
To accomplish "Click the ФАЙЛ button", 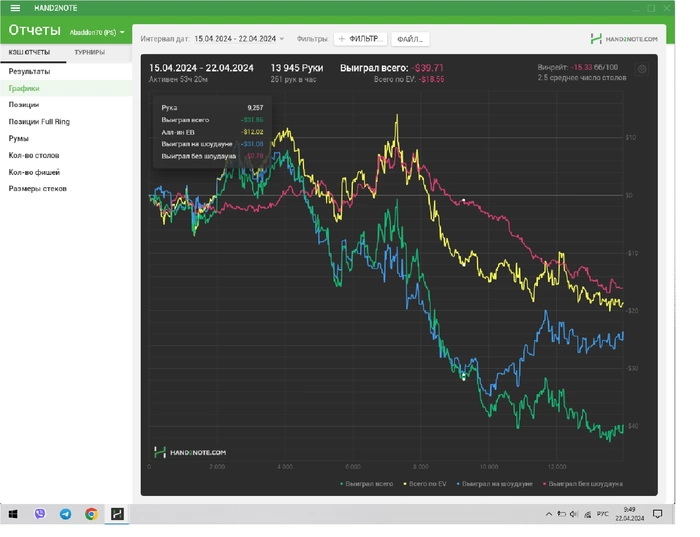I will click(410, 39).
